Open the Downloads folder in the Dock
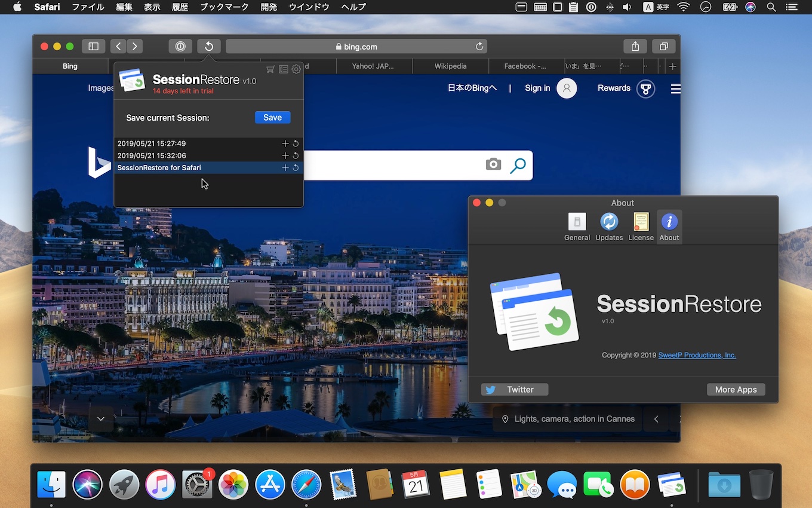The image size is (812, 508). 724,484
